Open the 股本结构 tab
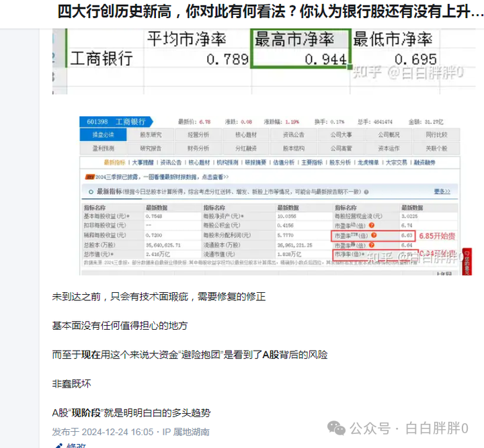The width and height of the screenshot is (484, 448). pos(294,148)
